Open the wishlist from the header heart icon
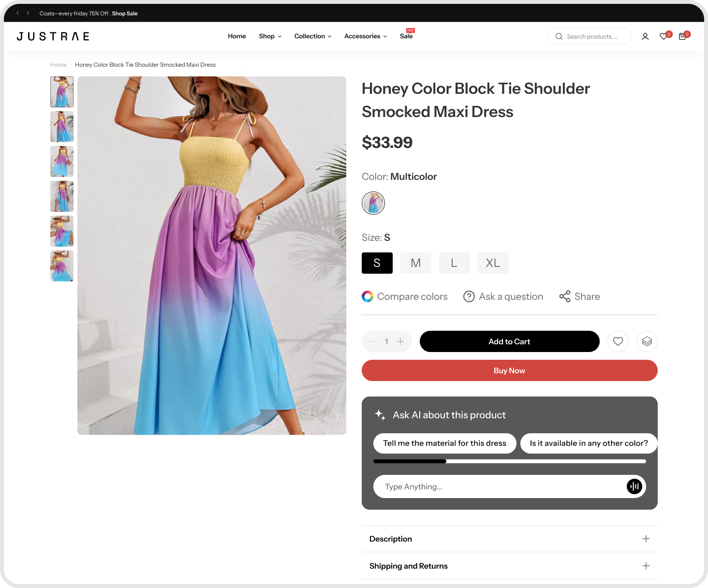708x588 pixels. [x=664, y=36]
